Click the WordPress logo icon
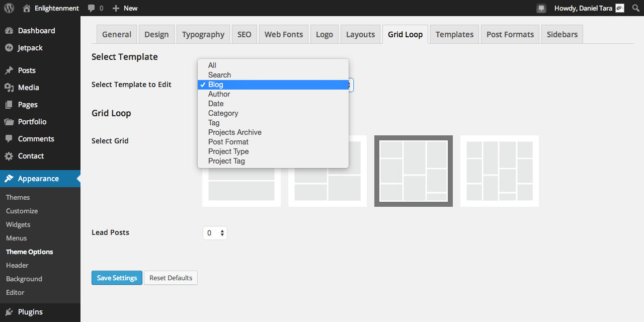 pyautogui.click(x=10, y=8)
